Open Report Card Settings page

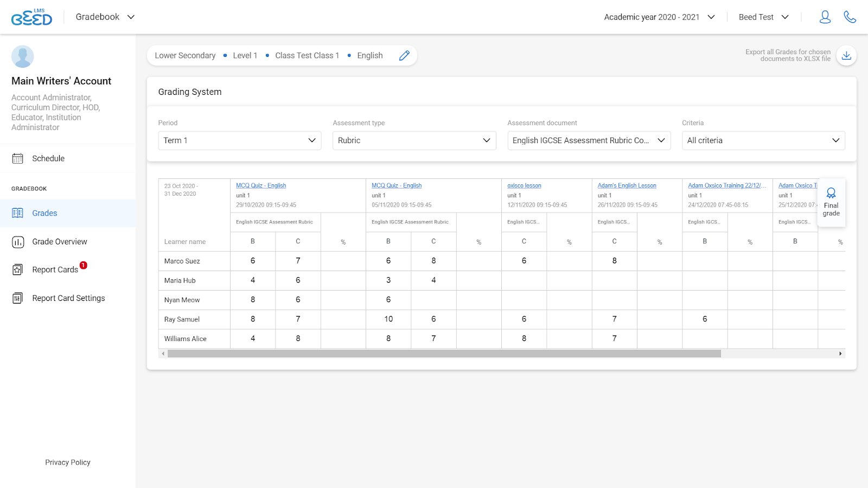coord(68,298)
